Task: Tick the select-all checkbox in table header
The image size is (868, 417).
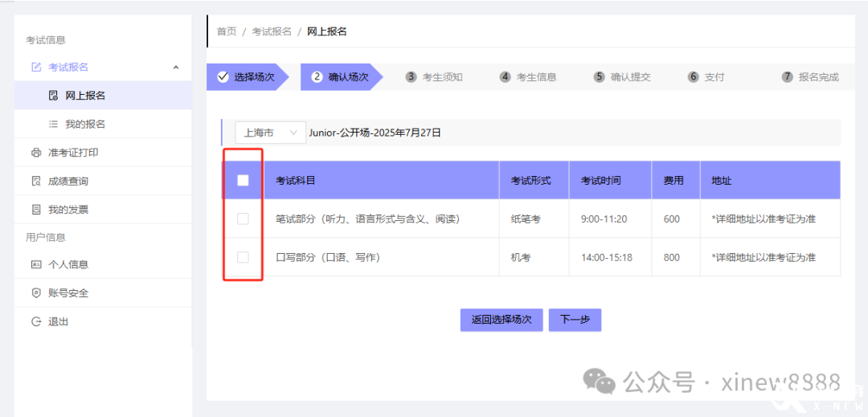Action: [243, 181]
